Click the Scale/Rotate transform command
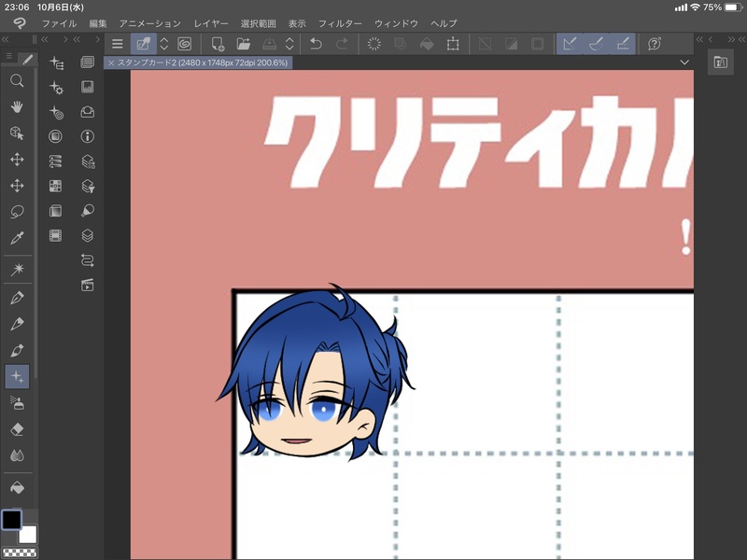 tap(453, 44)
